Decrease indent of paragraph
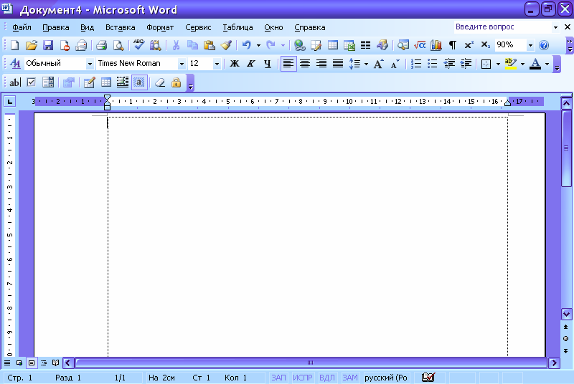Image resolution: width=574 pixels, height=384 pixels. tap(449, 64)
